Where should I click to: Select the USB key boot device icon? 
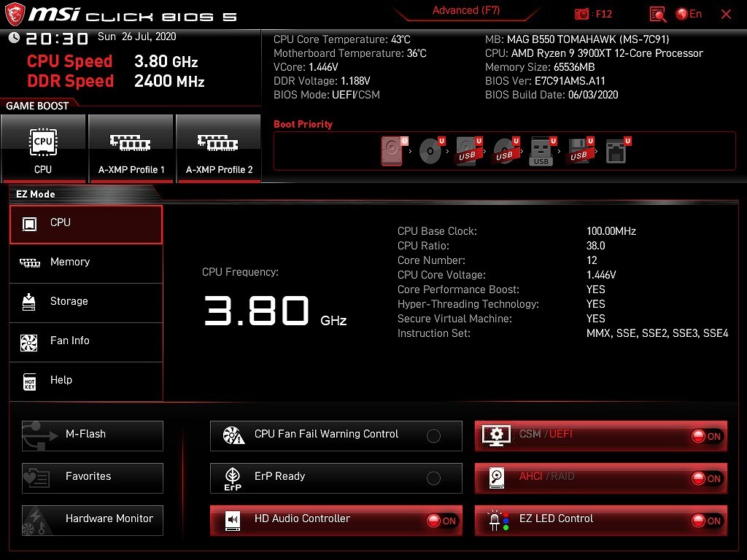pyautogui.click(x=543, y=152)
